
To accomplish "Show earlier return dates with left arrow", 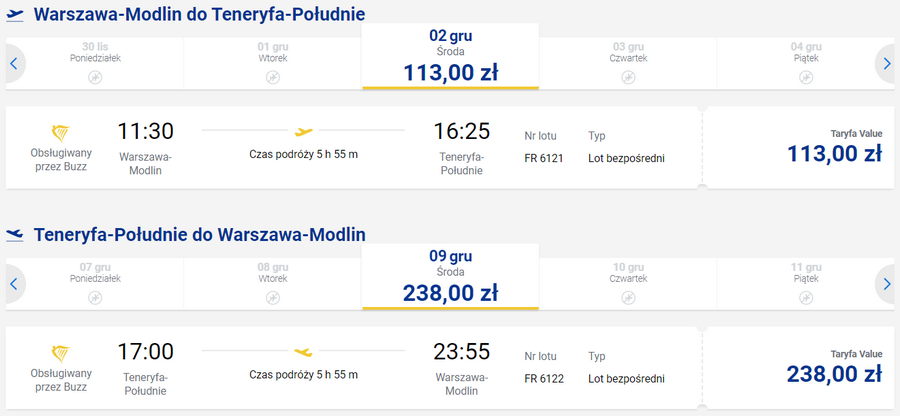I will tap(14, 284).
